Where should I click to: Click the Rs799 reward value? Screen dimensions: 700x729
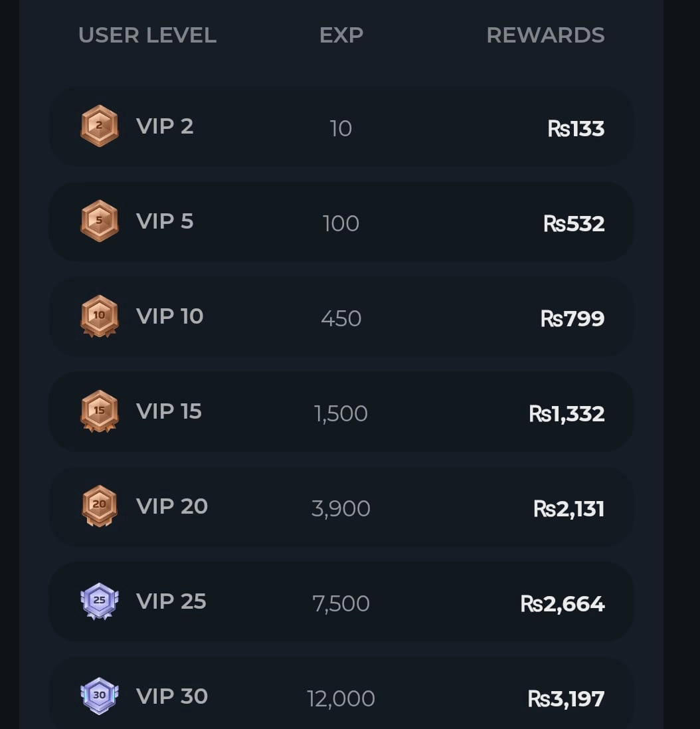pyautogui.click(x=572, y=318)
